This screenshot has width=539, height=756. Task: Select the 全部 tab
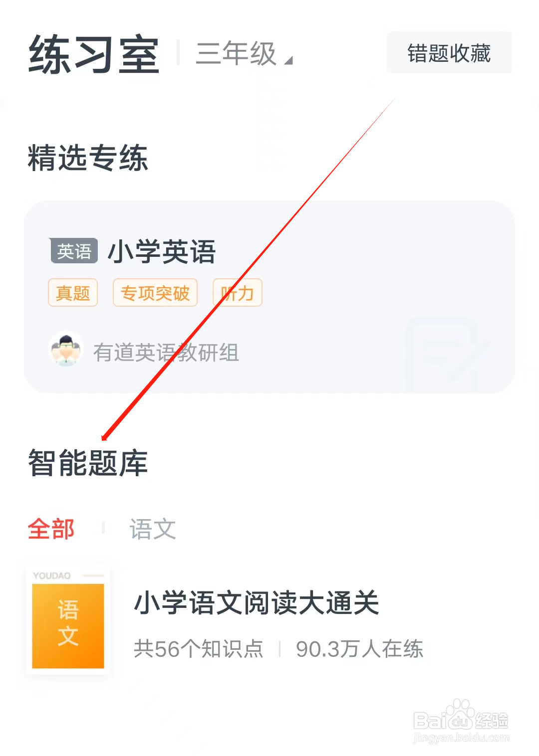tap(51, 529)
